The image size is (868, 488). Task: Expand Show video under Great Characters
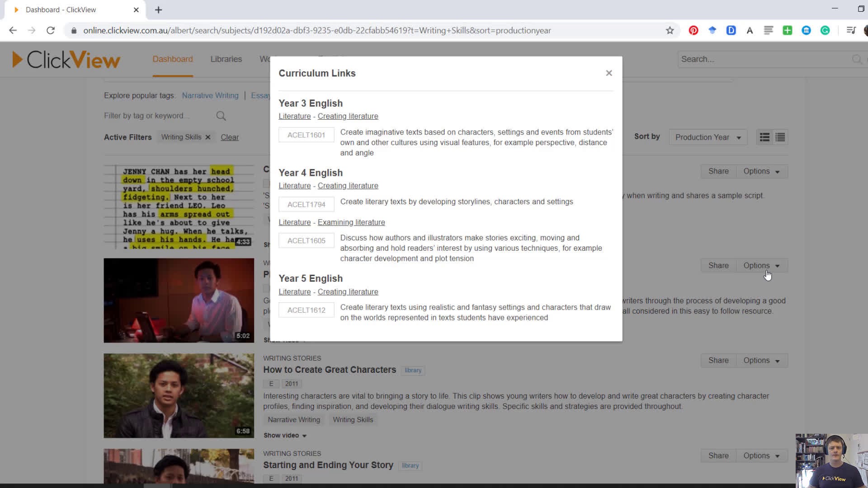coord(285,436)
